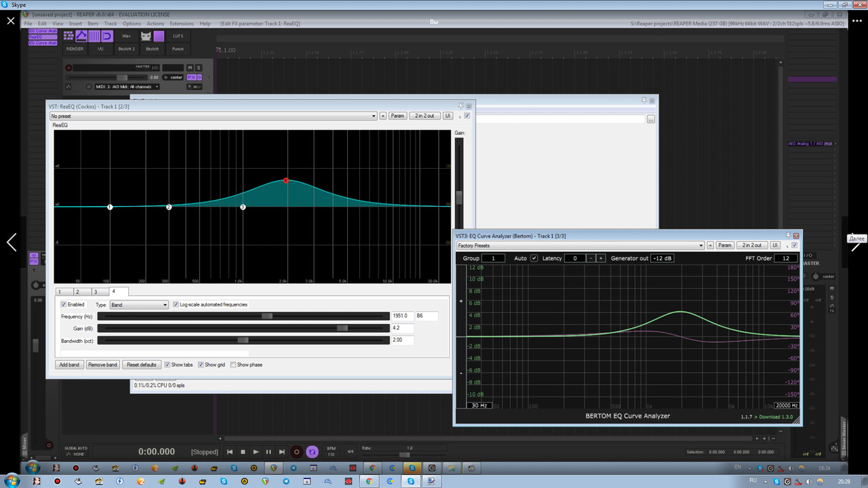Click the purple D-shaped toolbar icon

coord(106,36)
